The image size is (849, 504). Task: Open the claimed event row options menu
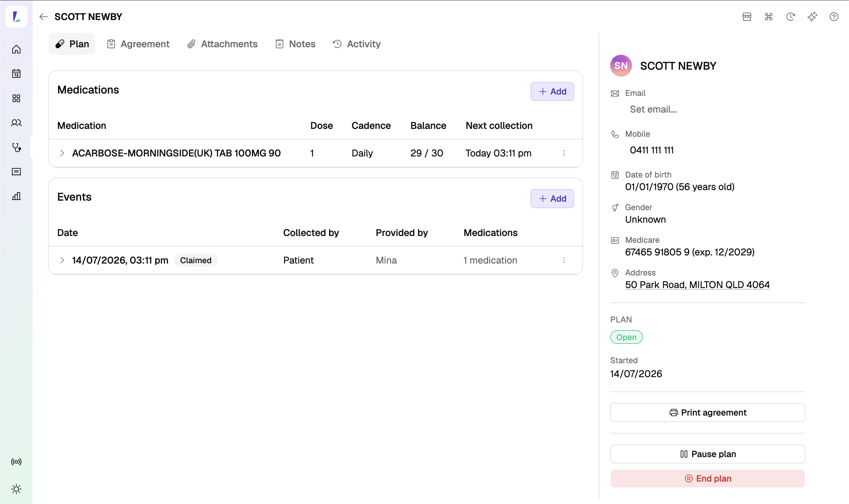point(564,260)
